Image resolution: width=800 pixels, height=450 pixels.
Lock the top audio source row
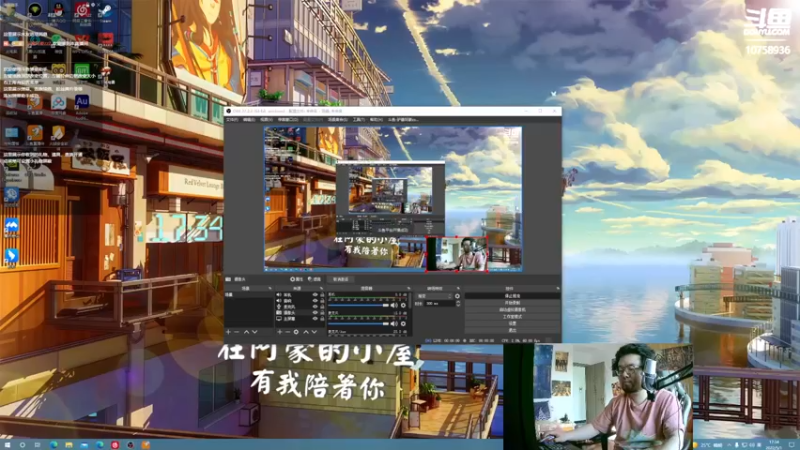click(322, 295)
